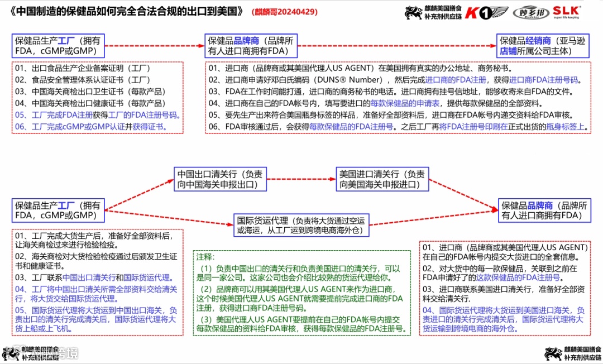
Task: Select line 03、中国海关商检出口卫生证书（每款产品）
Action: 91,92
